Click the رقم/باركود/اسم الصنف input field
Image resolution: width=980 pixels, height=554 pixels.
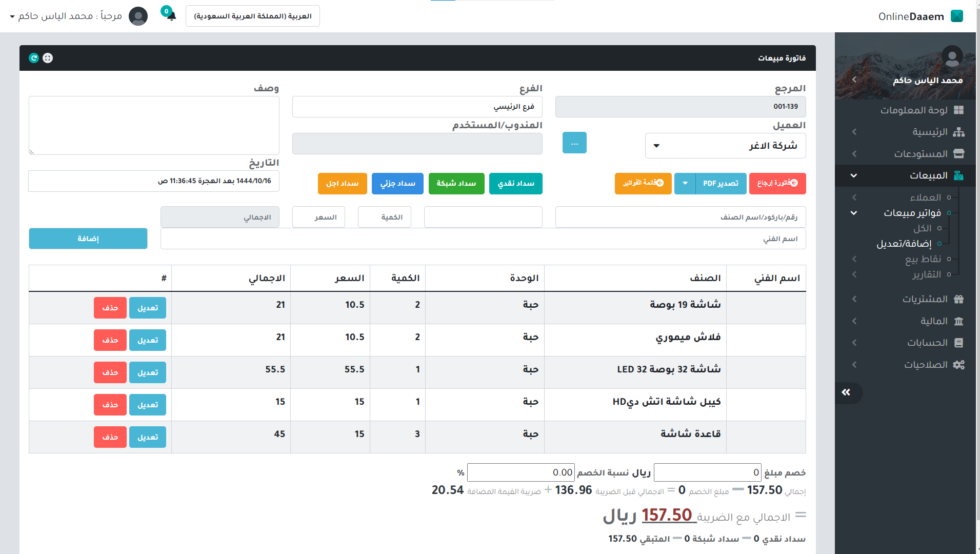pos(680,217)
